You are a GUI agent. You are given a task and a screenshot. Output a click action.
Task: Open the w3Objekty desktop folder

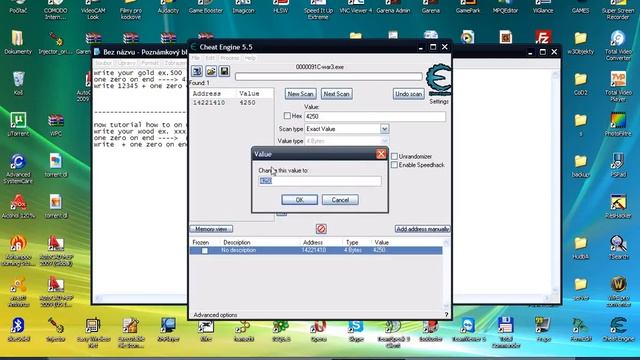[x=580, y=42]
